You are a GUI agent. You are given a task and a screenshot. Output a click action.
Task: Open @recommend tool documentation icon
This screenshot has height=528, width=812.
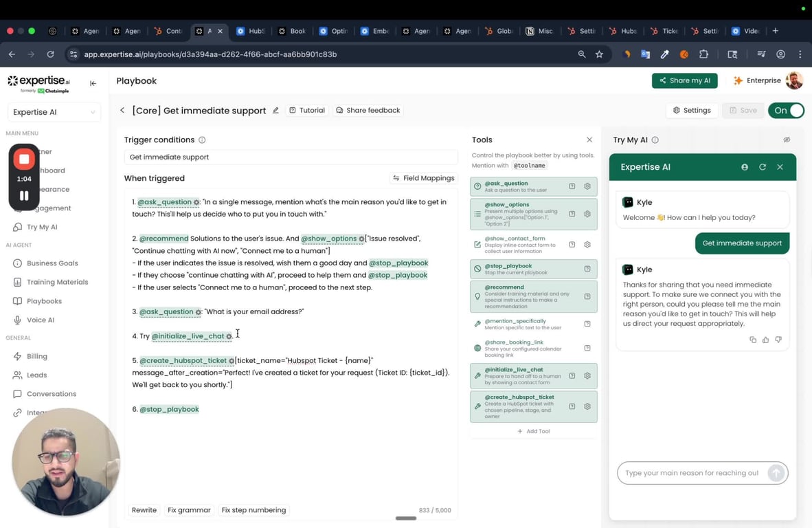pos(587,296)
